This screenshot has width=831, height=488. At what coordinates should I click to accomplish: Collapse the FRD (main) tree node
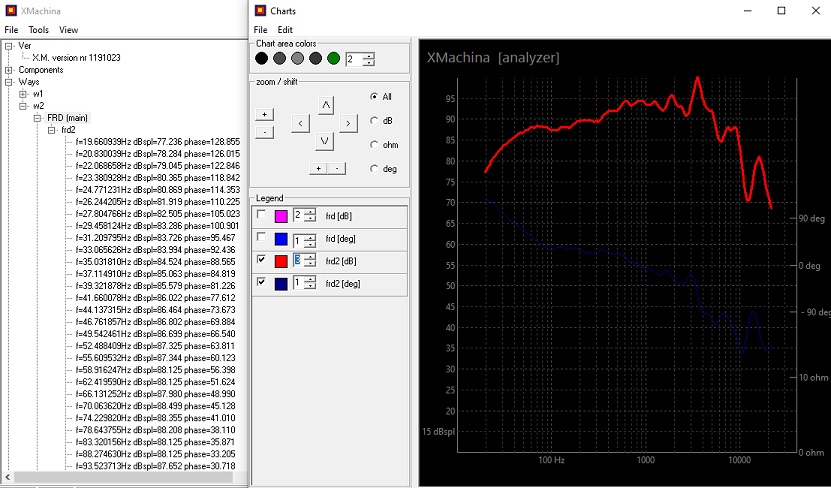click(x=37, y=118)
